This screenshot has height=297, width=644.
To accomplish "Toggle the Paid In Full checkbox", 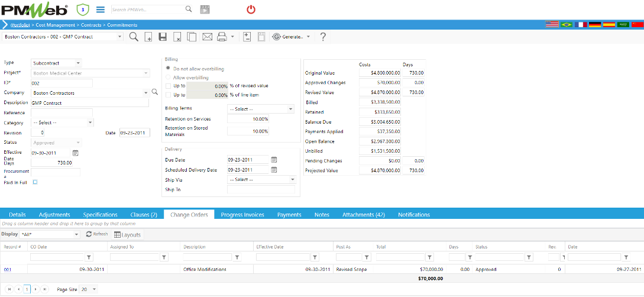I will 35,182.
